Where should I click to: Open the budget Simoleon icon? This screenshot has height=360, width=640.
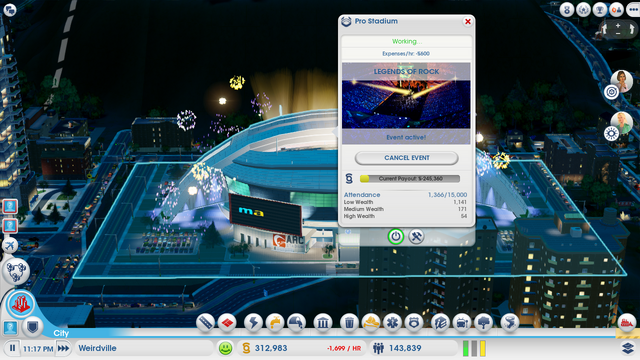click(x=246, y=348)
